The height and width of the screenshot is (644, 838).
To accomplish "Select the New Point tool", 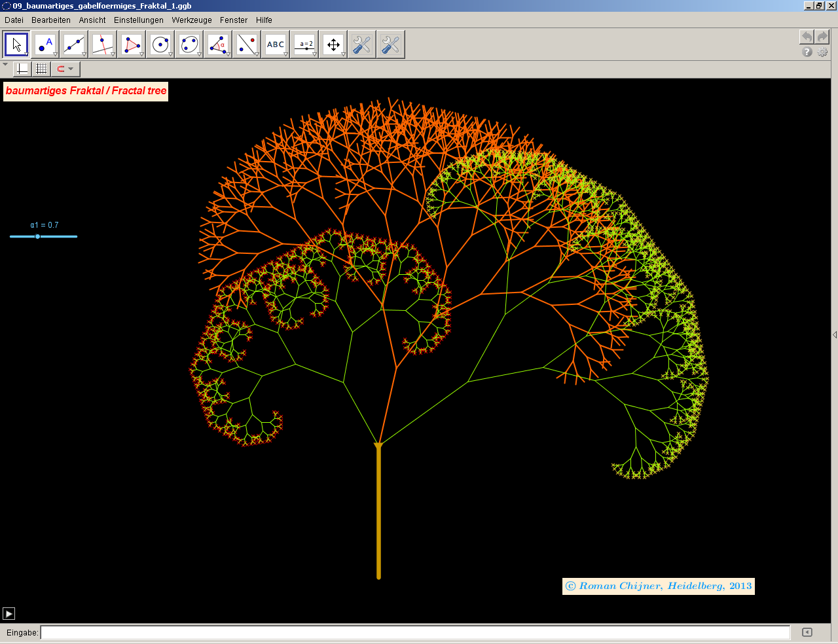I will (x=45, y=45).
